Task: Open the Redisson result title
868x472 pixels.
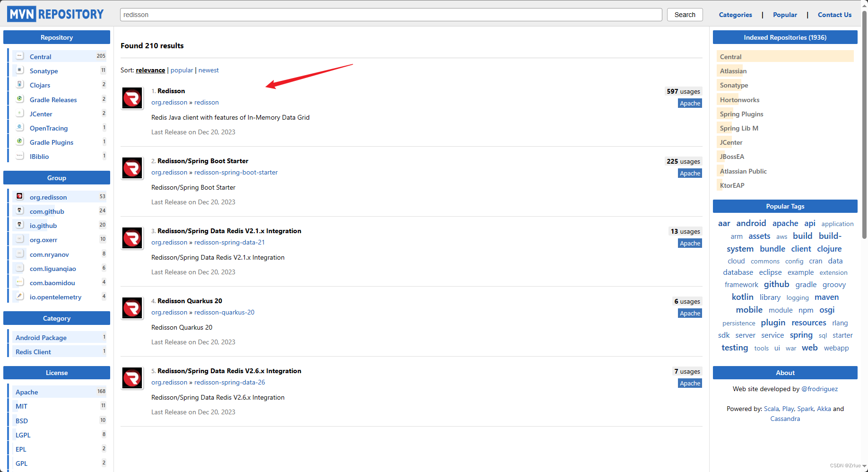Action: click(x=171, y=91)
